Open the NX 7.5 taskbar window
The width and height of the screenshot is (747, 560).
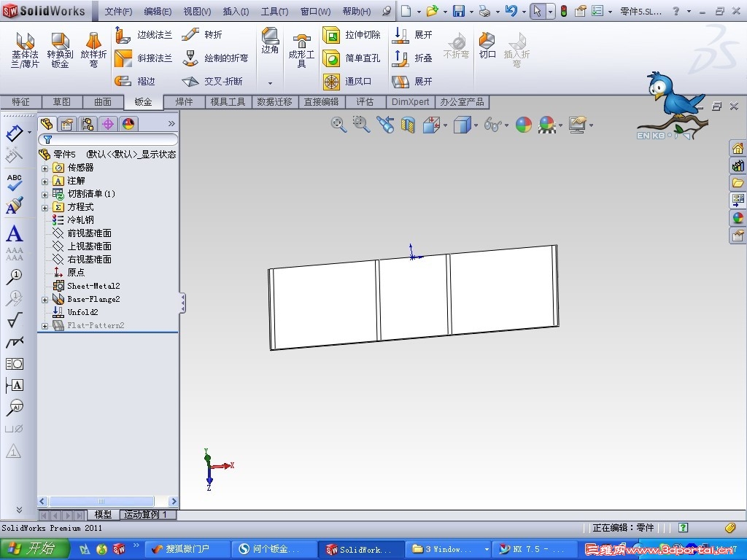tap(535, 549)
